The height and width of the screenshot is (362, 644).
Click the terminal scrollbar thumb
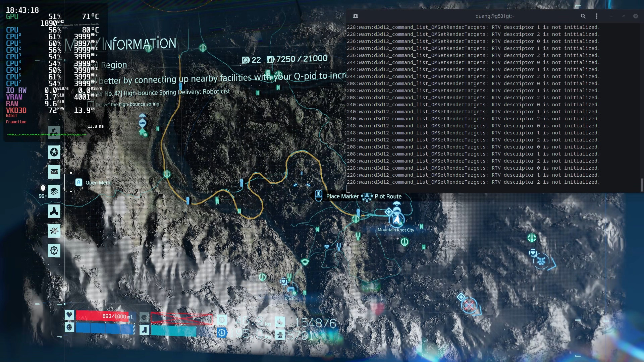tap(642, 185)
